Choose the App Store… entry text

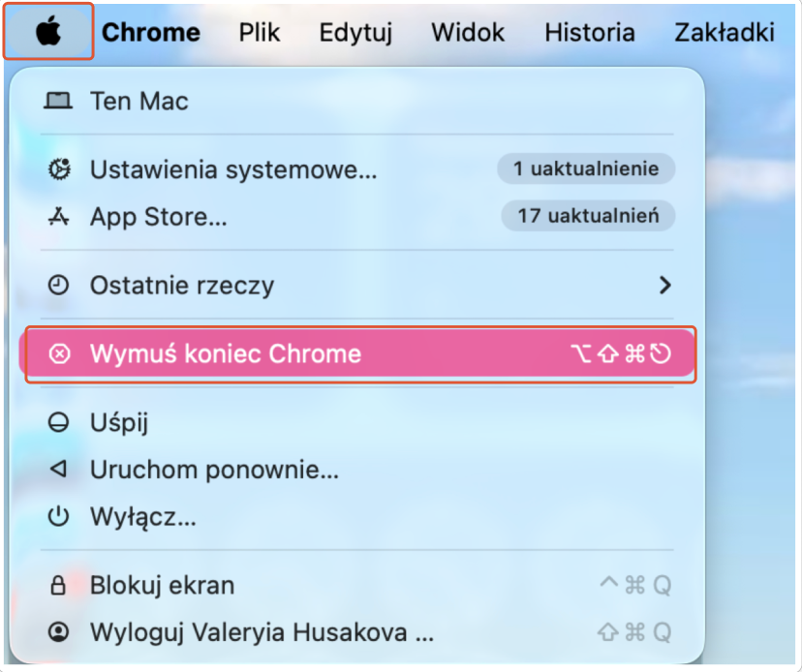click(159, 217)
